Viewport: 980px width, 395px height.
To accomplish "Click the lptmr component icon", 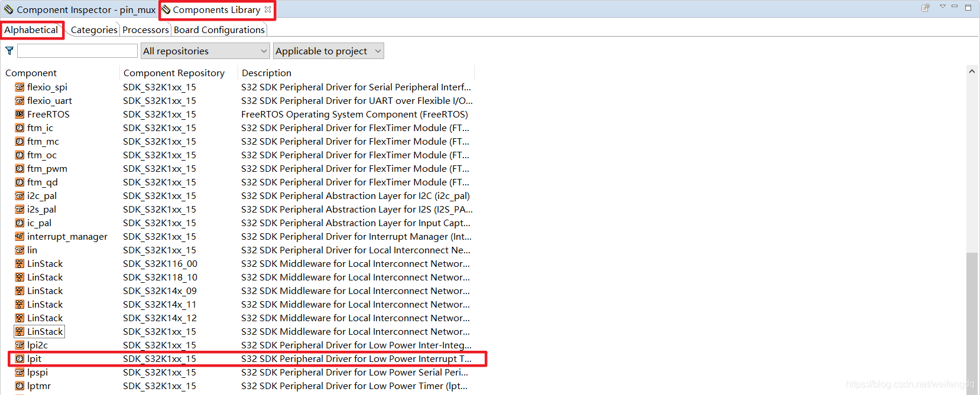I will pos(20,386).
